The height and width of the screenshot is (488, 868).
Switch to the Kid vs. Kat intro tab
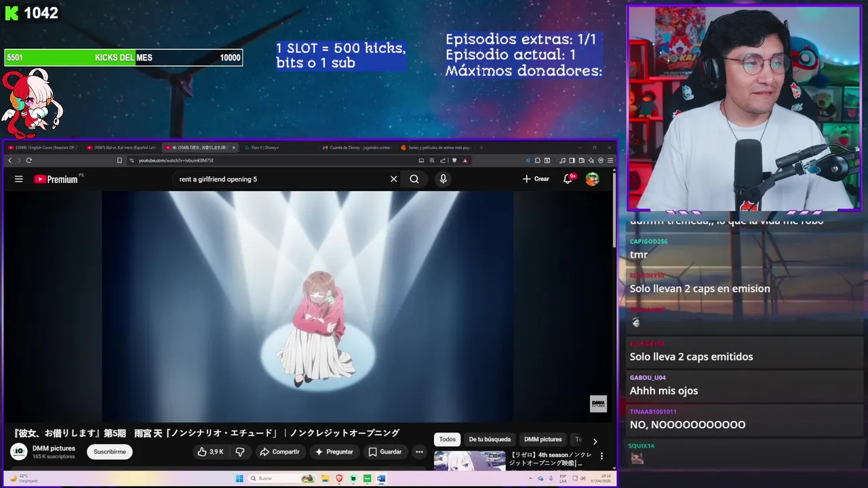coord(122,147)
